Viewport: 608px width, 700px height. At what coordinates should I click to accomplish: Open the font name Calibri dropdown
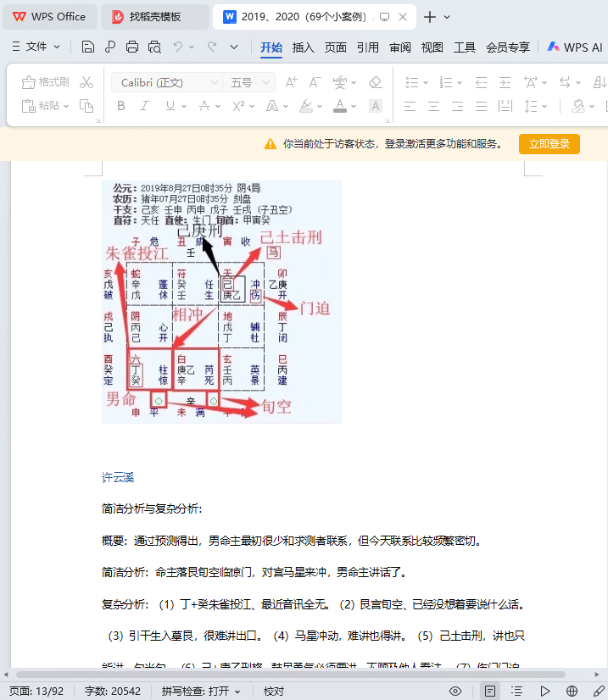coord(215,82)
